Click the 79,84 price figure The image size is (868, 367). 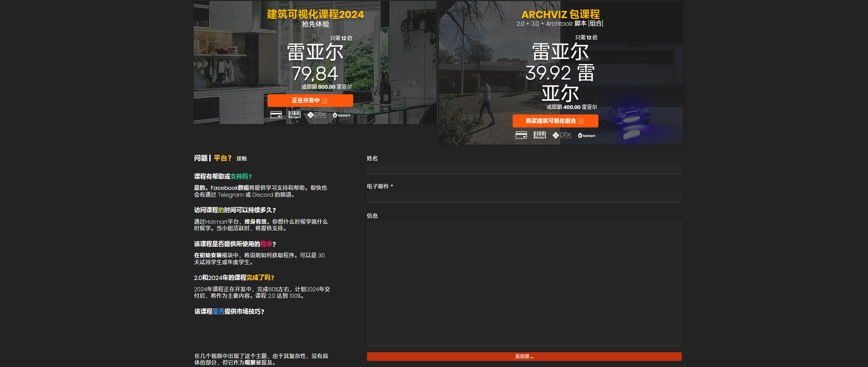coord(315,73)
